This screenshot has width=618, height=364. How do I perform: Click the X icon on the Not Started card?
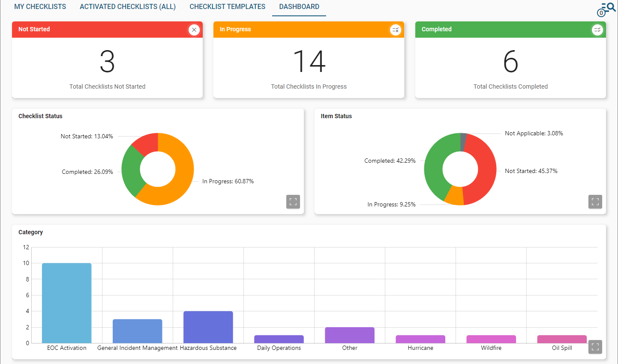(x=194, y=30)
